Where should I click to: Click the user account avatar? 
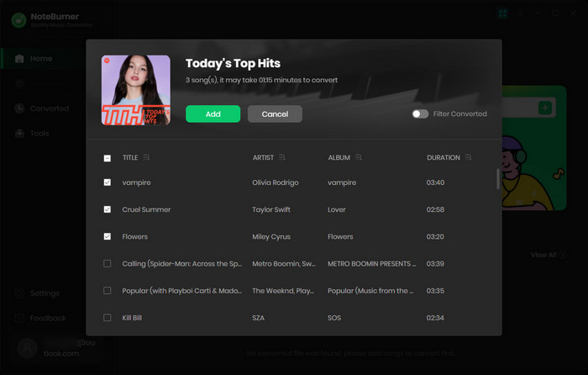pos(27,348)
